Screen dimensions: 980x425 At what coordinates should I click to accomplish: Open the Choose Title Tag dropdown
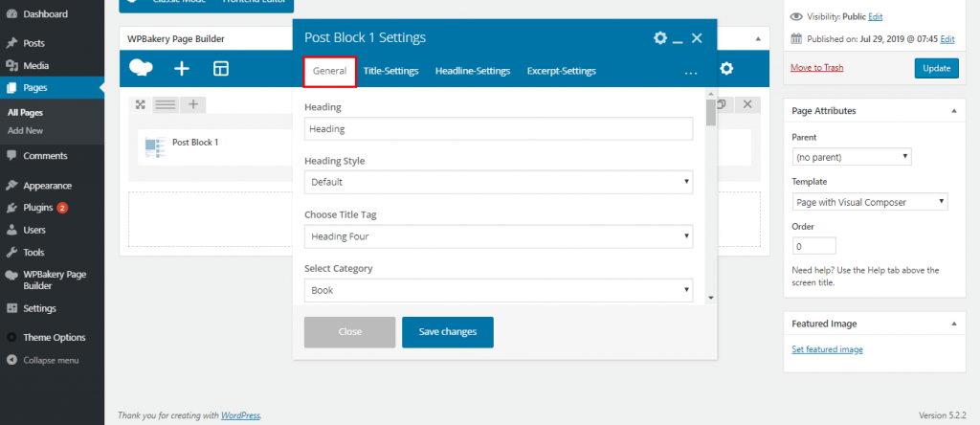click(x=498, y=236)
